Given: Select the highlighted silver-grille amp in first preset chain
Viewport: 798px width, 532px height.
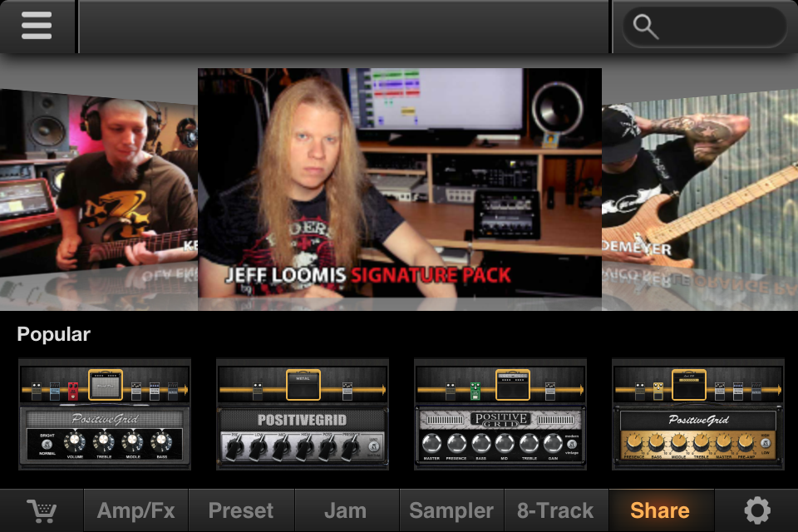Looking at the screenshot, I should point(106,385).
